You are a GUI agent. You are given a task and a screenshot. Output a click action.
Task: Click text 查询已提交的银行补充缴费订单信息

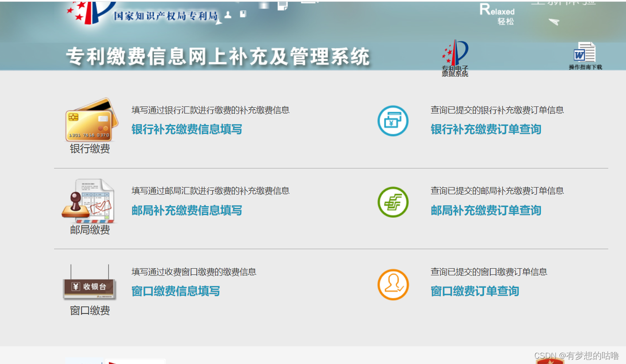tap(497, 110)
